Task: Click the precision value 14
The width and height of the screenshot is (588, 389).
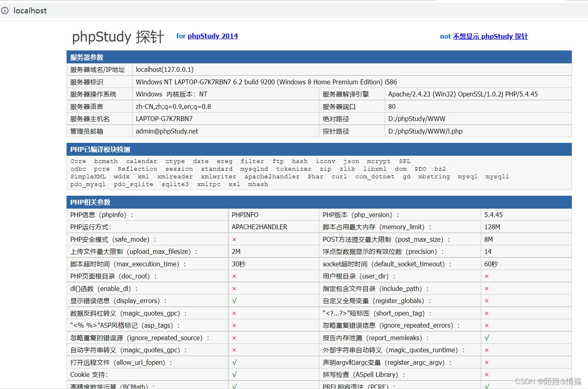Action: [488, 252]
